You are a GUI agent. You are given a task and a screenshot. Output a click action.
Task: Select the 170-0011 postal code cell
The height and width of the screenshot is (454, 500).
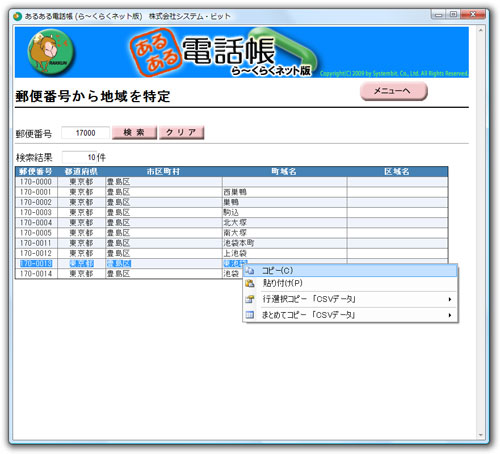click(36, 243)
